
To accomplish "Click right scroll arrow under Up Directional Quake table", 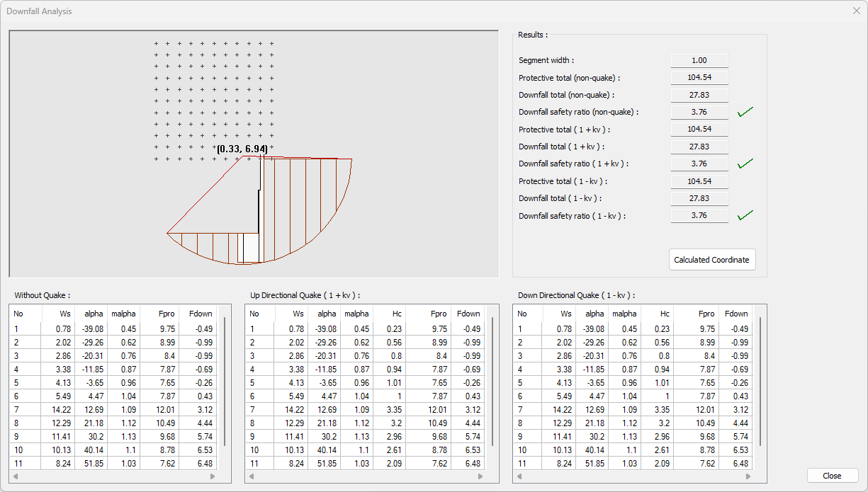I will (x=481, y=476).
